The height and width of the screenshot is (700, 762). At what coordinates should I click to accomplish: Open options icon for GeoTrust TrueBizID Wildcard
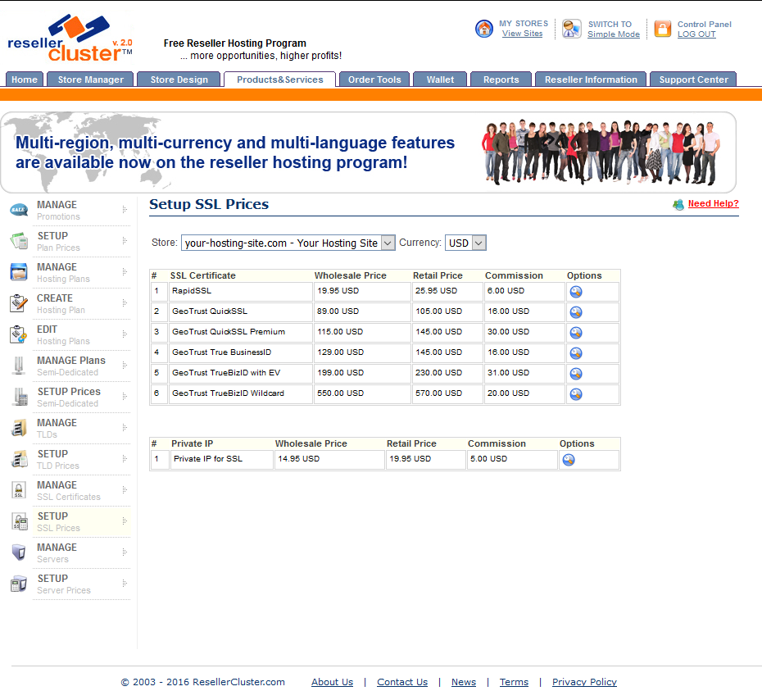coord(576,393)
